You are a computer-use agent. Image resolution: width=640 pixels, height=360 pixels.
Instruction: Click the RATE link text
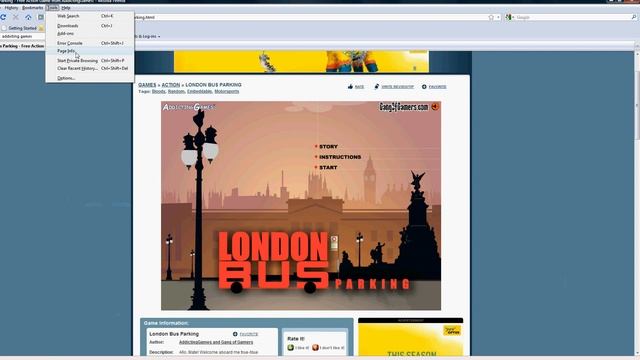(359, 87)
